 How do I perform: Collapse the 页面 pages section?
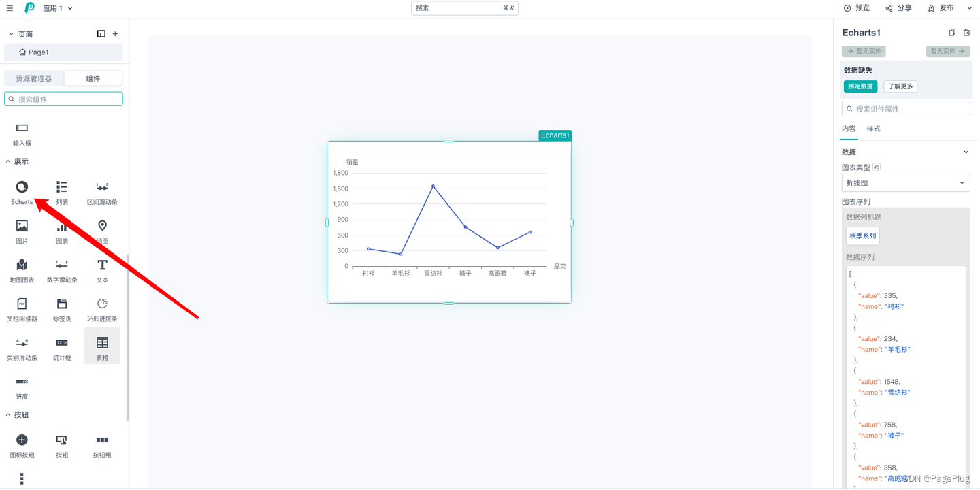click(11, 34)
